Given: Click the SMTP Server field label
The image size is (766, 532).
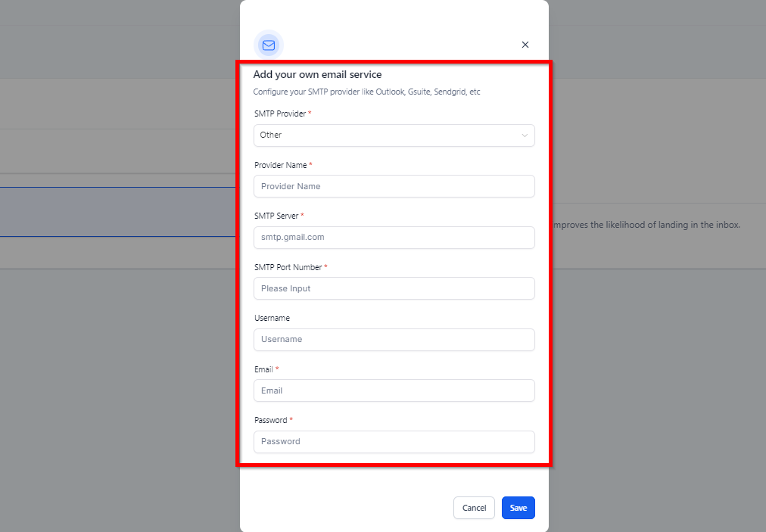Looking at the screenshot, I should pos(276,216).
